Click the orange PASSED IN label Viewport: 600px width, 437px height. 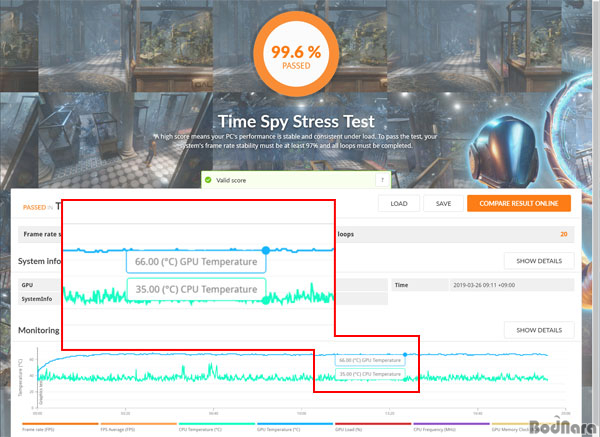(38, 207)
